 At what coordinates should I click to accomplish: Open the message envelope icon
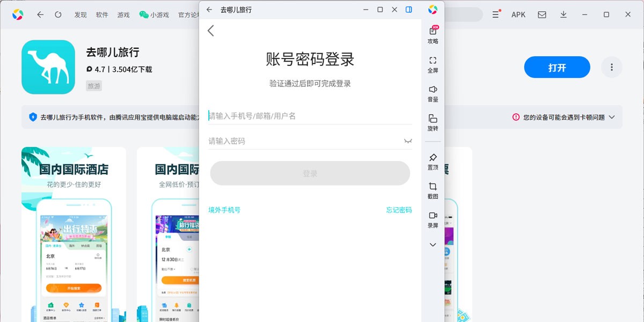tap(542, 14)
